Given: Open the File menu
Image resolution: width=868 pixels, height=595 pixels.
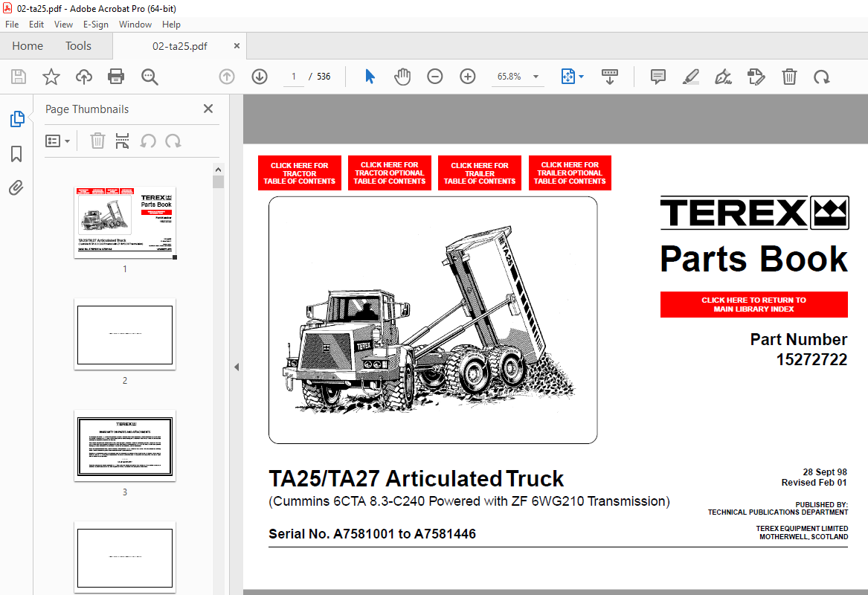Looking at the screenshot, I should click(12, 25).
